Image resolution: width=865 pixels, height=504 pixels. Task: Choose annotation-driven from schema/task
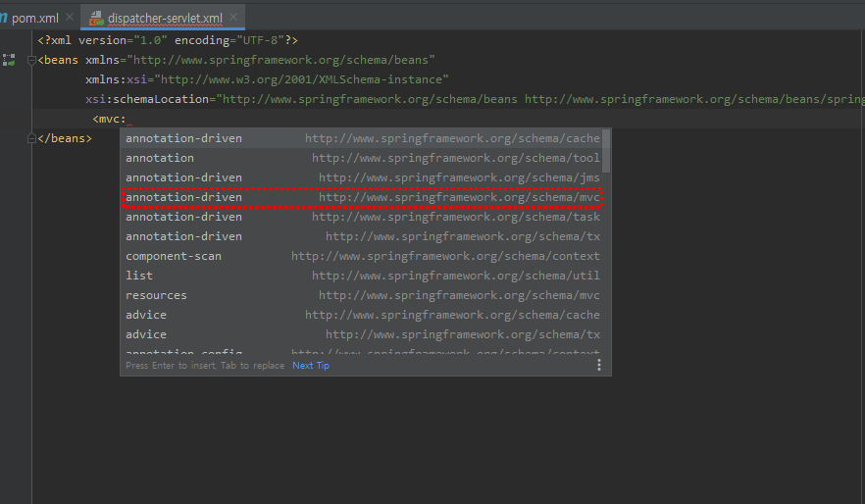point(363,217)
